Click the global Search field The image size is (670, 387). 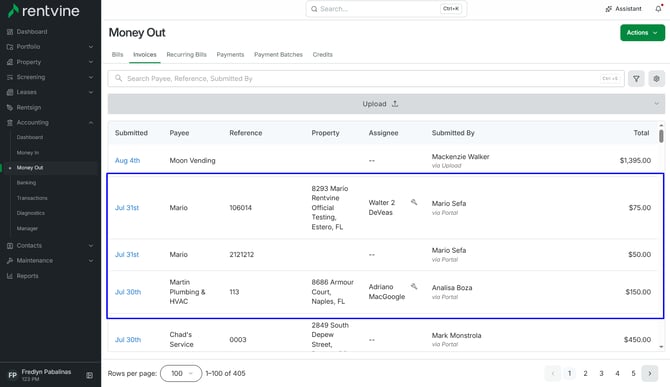386,9
